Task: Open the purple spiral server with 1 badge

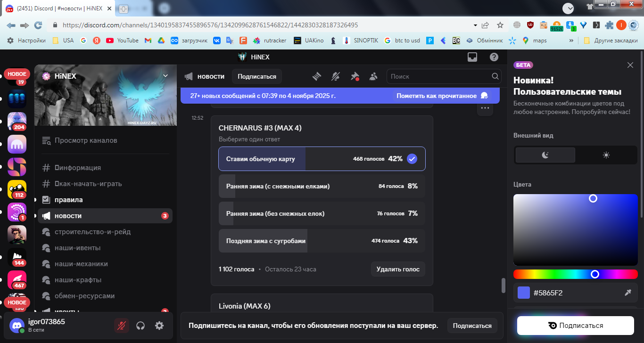Action: coord(17,212)
